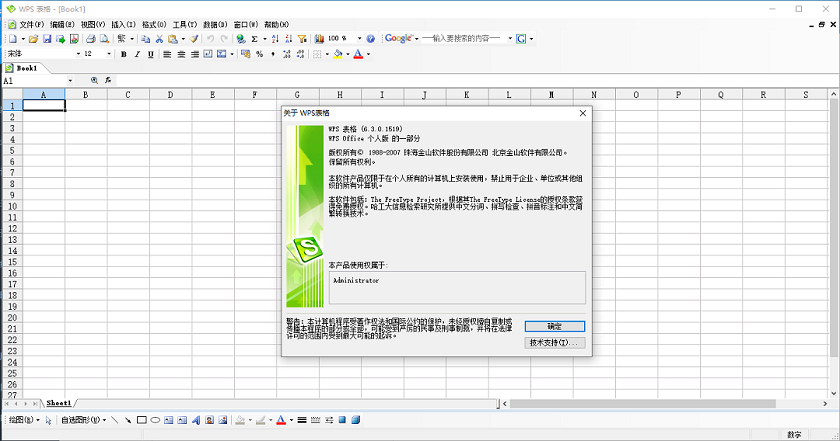Screen dimensions: 840x441
Task: Click the Google search input field
Action: tap(463, 39)
